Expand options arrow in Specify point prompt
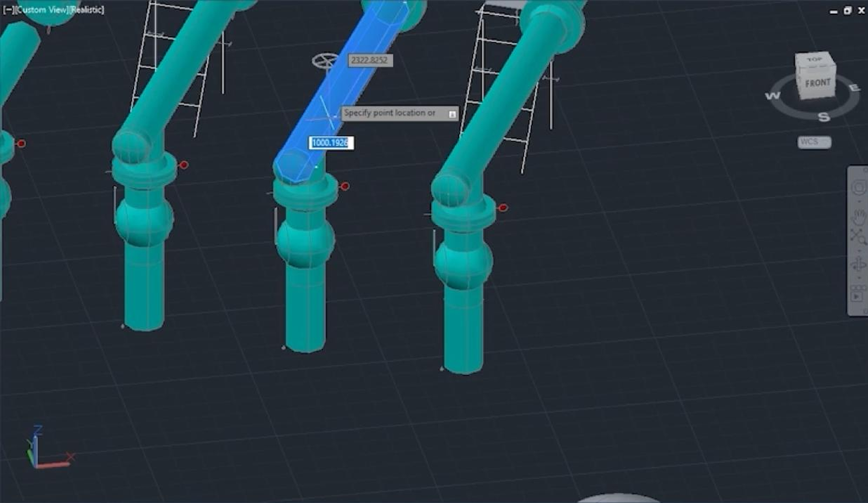This screenshot has width=868, height=503. click(x=452, y=114)
